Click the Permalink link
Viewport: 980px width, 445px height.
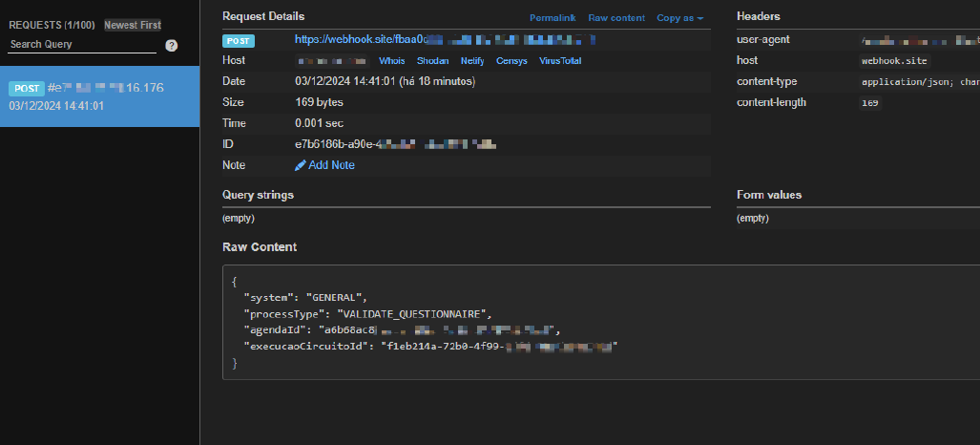[x=553, y=18]
